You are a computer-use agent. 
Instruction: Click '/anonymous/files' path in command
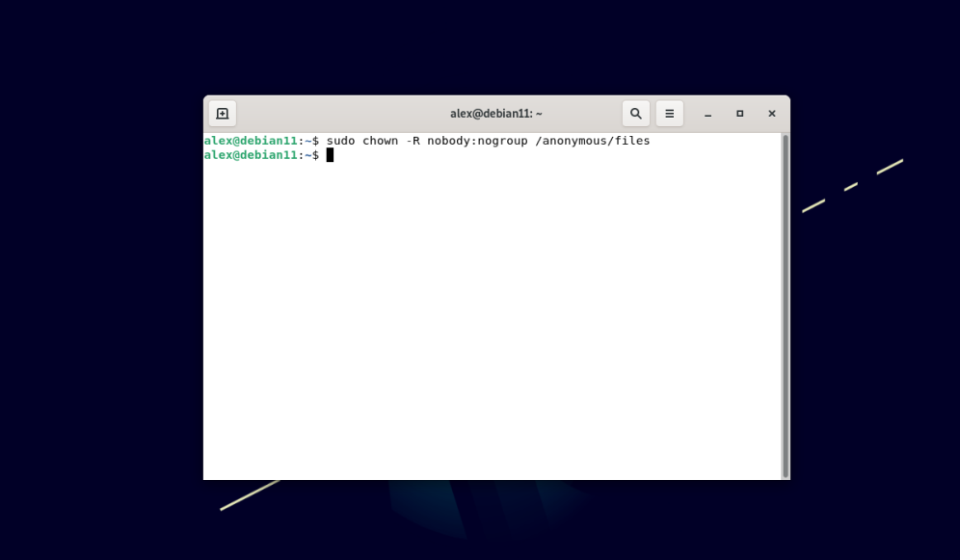[x=593, y=141]
